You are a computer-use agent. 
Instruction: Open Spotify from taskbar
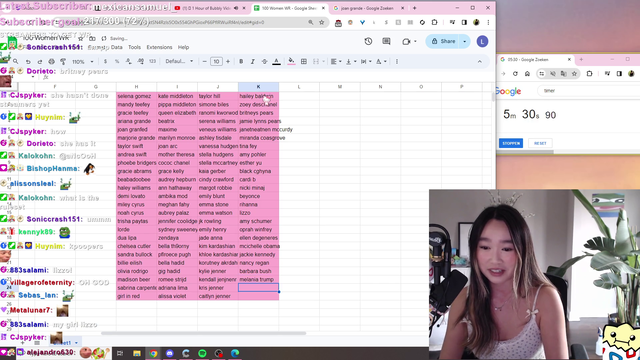pos(202,353)
